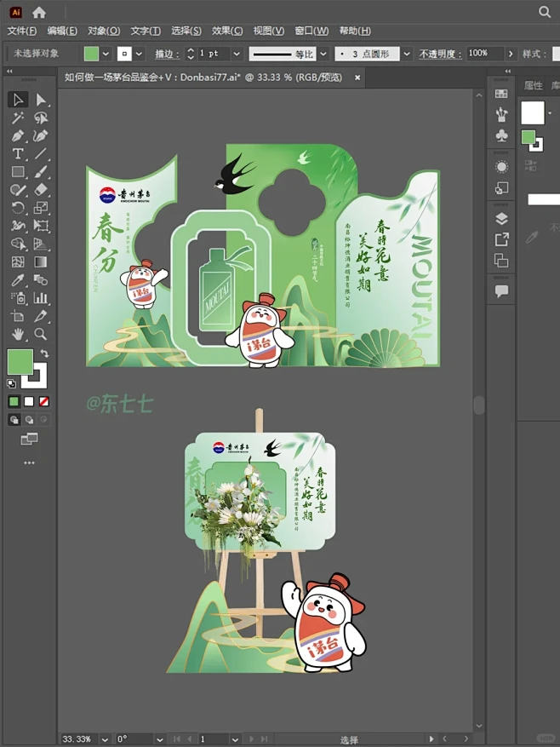Viewport: 560px width, 747px height.
Task: Select the Free Transform tool
Action: (x=41, y=226)
